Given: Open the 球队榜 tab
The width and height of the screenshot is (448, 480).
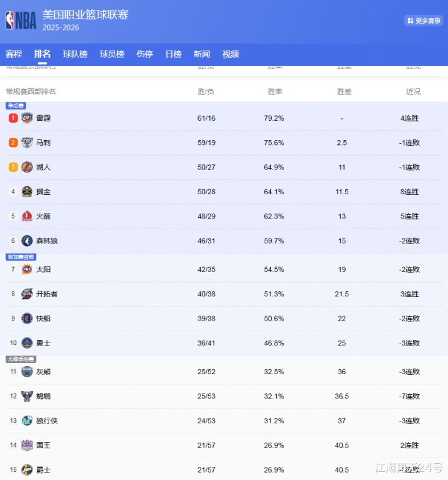Looking at the screenshot, I should 75,54.
